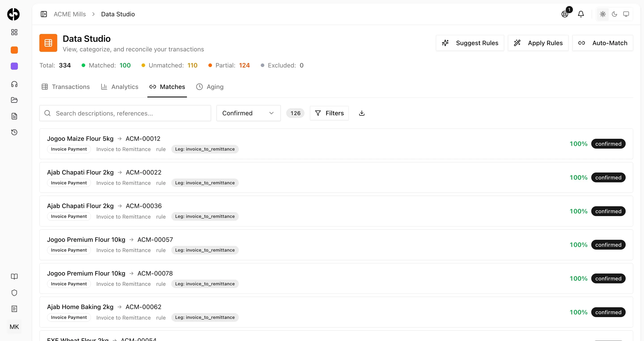Open the Transactions tab
Image resolution: width=644 pixels, height=341 pixels.
(x=66, y=87)
